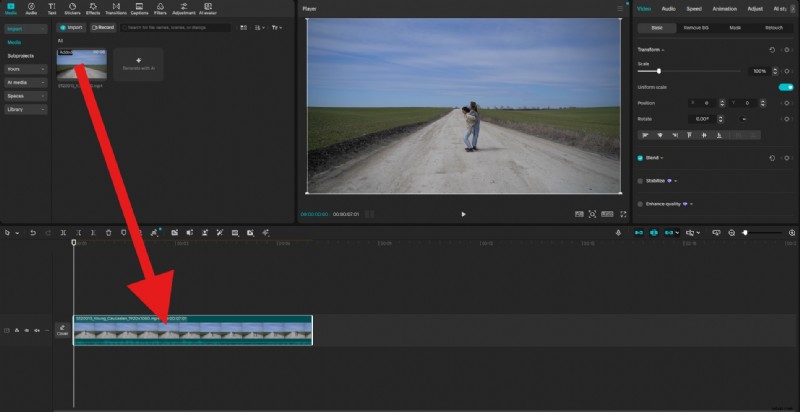
Task: Add a keyframe for Position
Action: pyautogui.click(x=787, y=103)
